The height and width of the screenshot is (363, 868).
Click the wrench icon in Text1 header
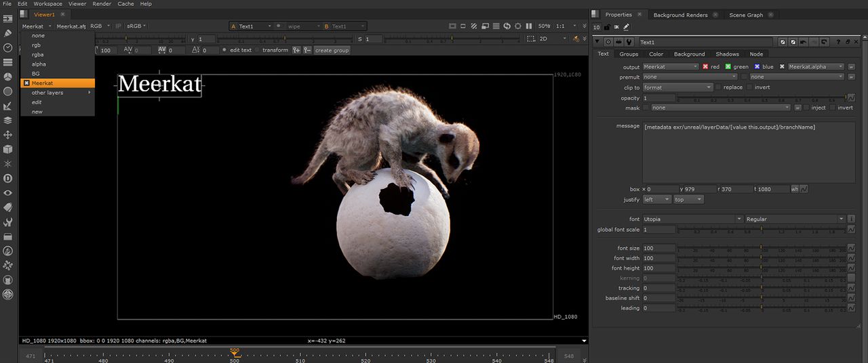(629, 42)
